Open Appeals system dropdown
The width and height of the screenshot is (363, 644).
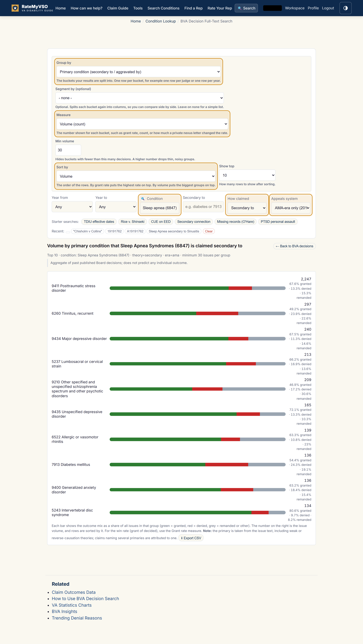pos(291,208)
